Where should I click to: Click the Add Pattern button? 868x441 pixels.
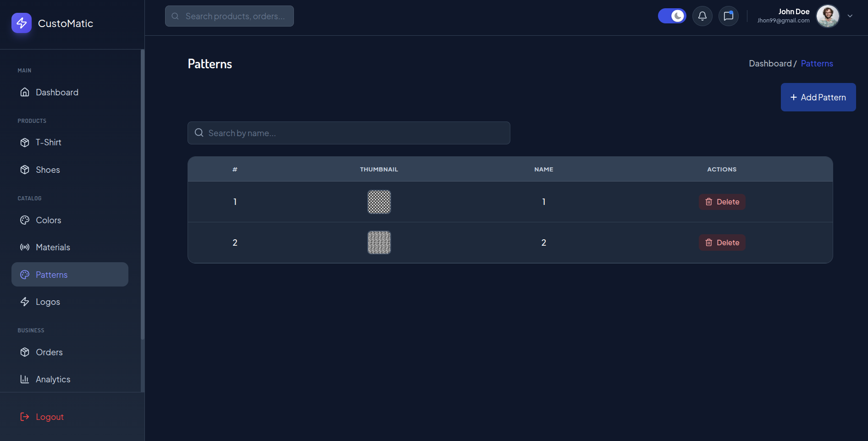coord(818,97)
